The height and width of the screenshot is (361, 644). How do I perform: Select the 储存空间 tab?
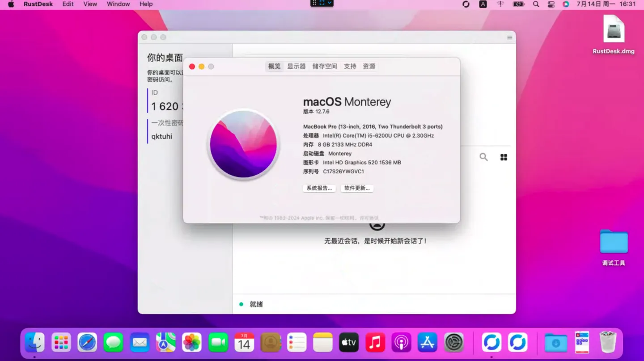[x=325, y=66]
